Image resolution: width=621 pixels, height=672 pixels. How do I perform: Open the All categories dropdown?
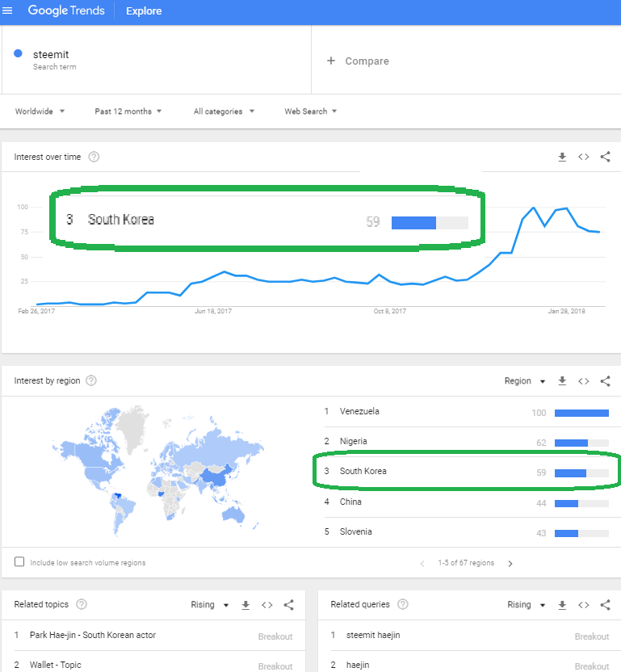point(224,111)
